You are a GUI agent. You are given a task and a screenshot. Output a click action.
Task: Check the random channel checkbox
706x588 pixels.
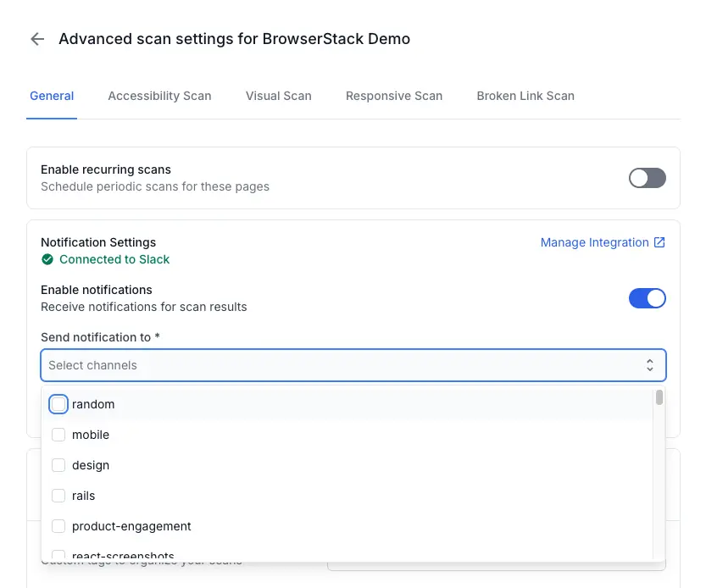pos(58,405)
